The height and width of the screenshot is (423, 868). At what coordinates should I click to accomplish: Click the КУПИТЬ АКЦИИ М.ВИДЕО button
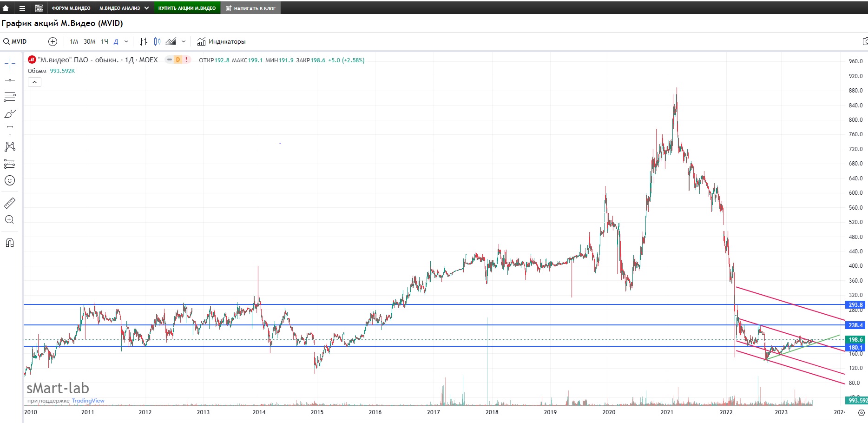[x=187, y=8]
